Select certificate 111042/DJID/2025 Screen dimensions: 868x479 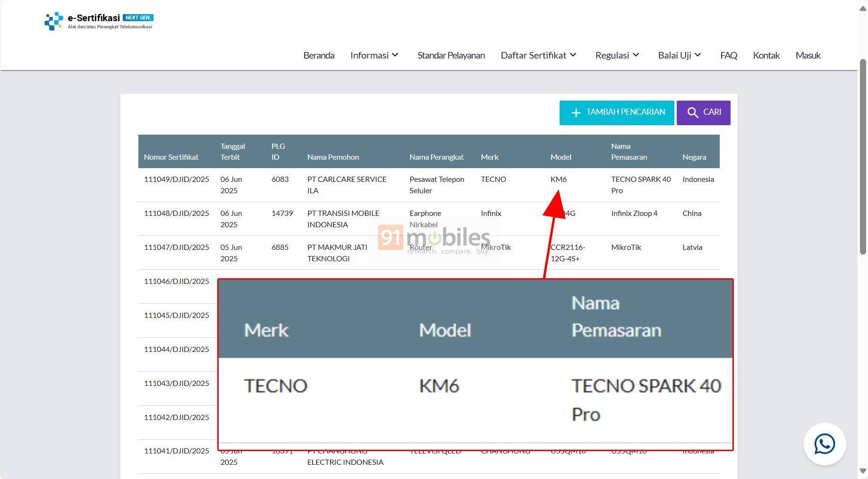tap(177, 417)
